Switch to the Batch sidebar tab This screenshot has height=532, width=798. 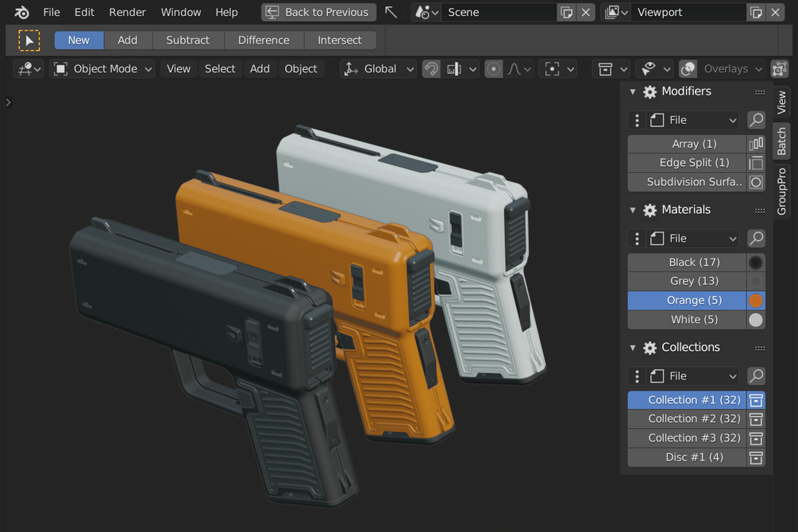point(781,141)
